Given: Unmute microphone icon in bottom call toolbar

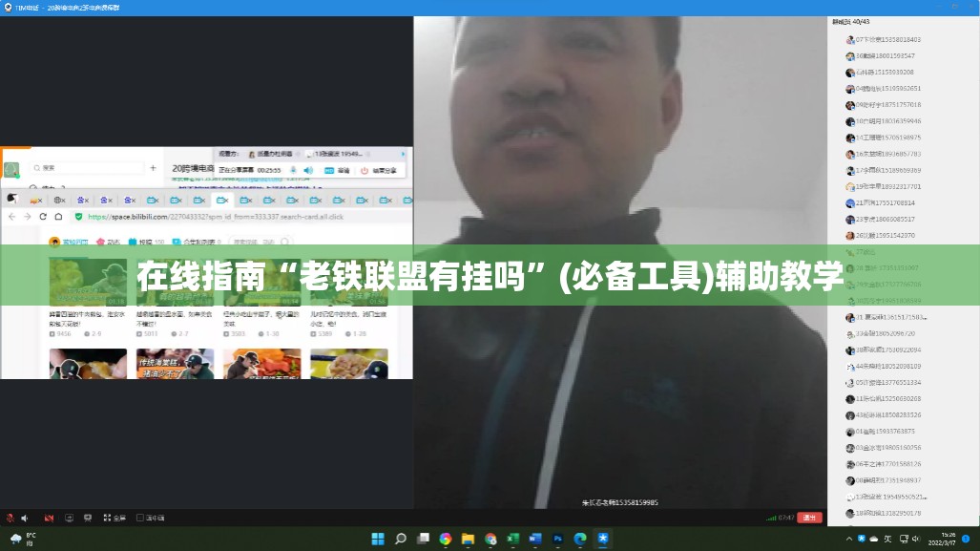Looking at the screenshot, I should pos(10,518).
